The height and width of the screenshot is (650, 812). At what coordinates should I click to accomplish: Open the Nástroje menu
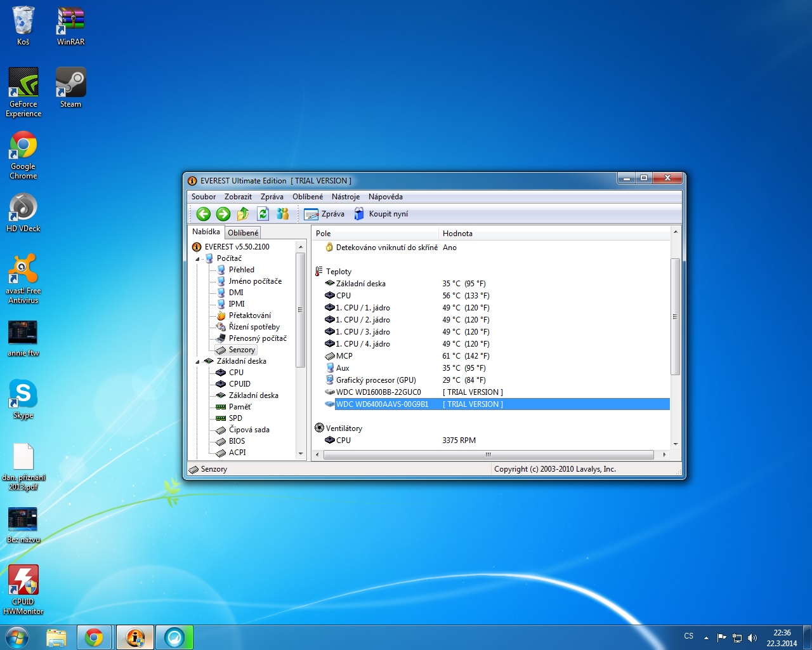(x=345, y=197)
